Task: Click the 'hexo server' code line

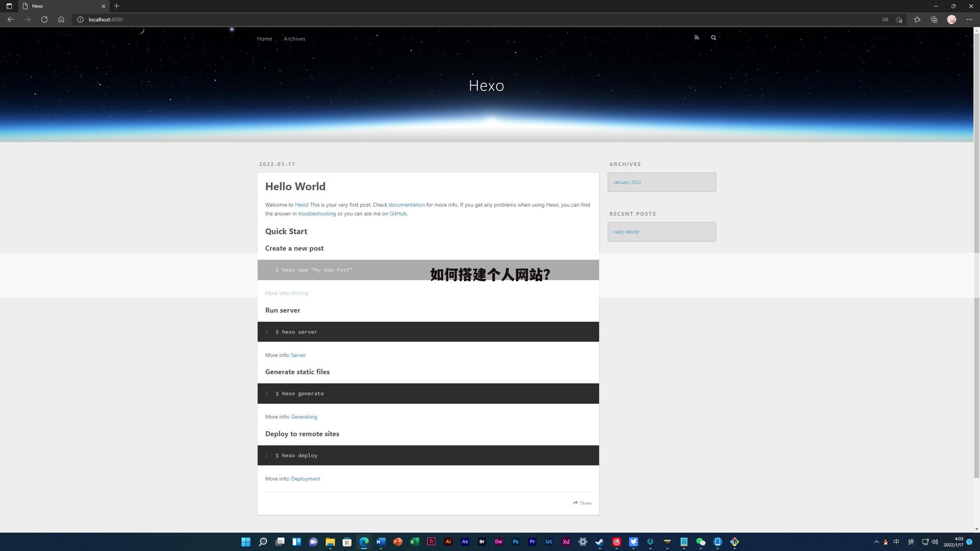Action: tap(296, 332)
